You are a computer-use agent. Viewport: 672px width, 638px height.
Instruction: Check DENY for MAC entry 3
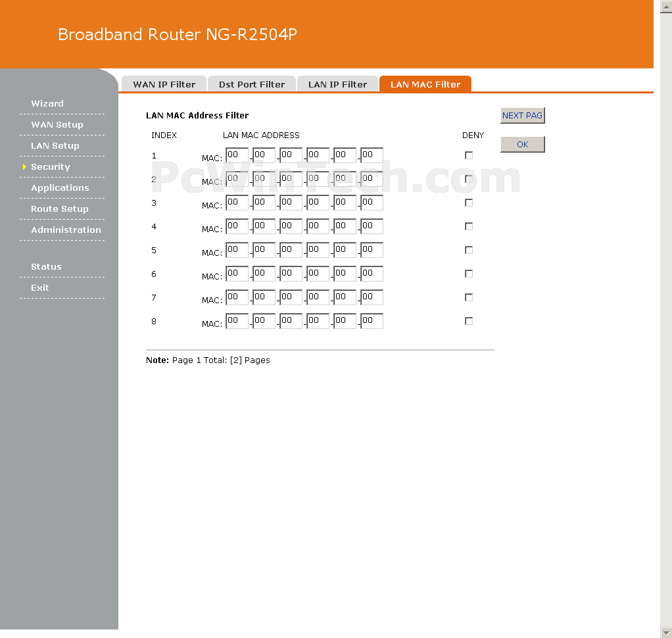click(x=469, y=203)
